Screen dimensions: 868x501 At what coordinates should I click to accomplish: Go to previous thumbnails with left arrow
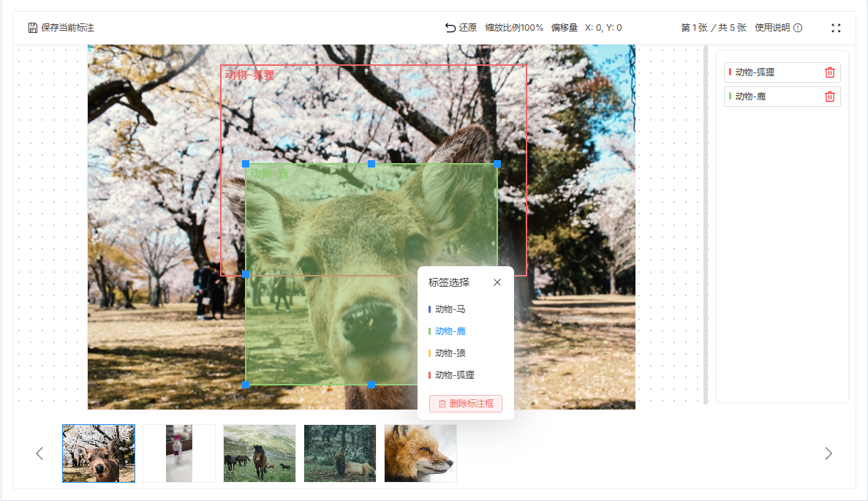pos(39,453)
